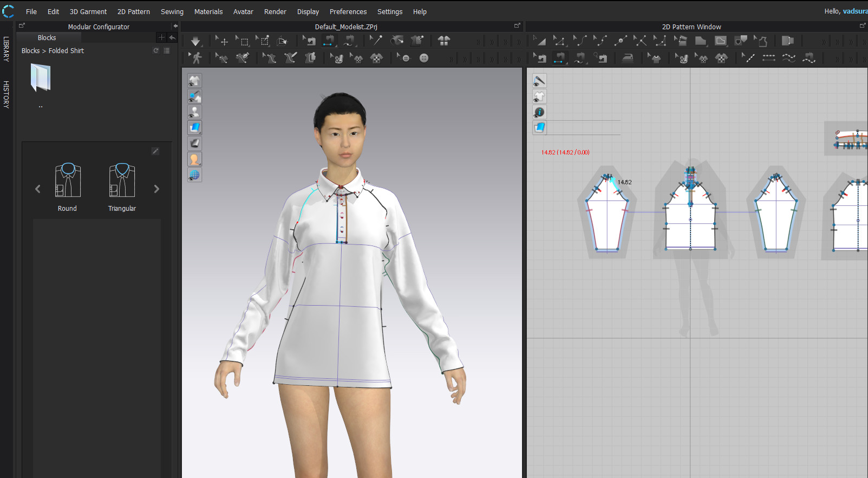
Task: Click the Simulate down-arrow tool
Action: click(195, 41)
